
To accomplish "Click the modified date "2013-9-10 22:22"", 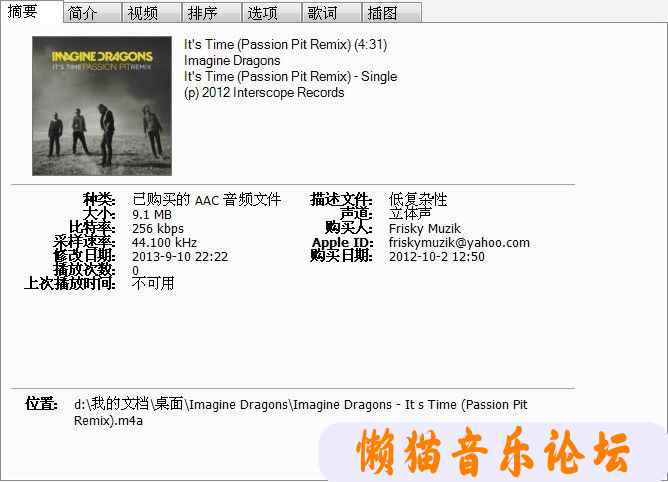I will pyautogui.click(x=180, y=257).
